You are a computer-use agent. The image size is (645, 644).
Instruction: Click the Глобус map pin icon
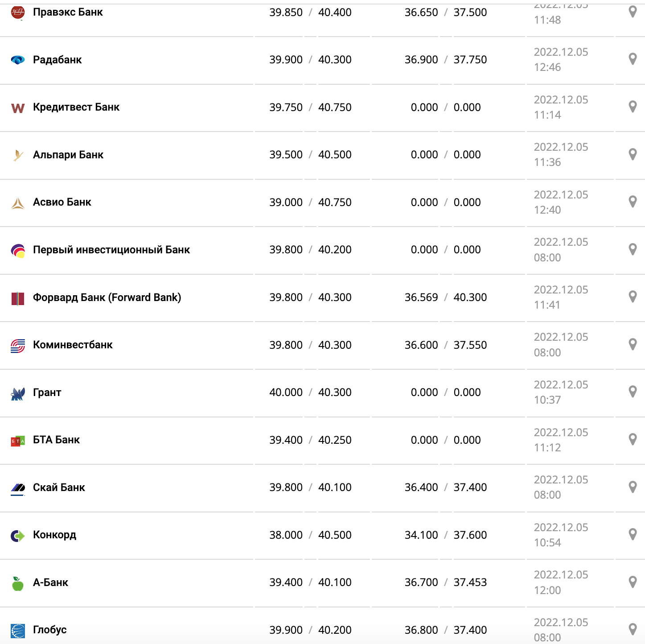632,629
